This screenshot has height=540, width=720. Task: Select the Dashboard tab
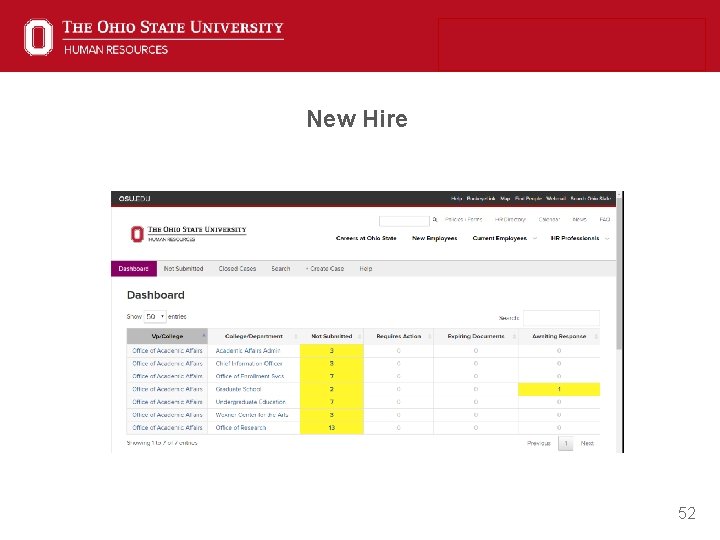(134, 269)
